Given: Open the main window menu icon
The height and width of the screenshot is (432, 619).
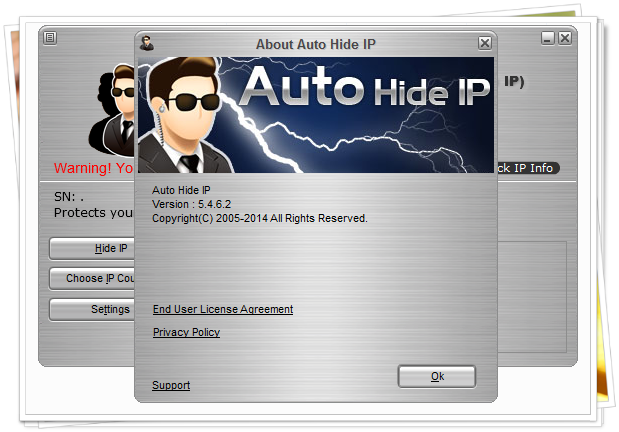Looking at the screenshot, I should point(50,38).
